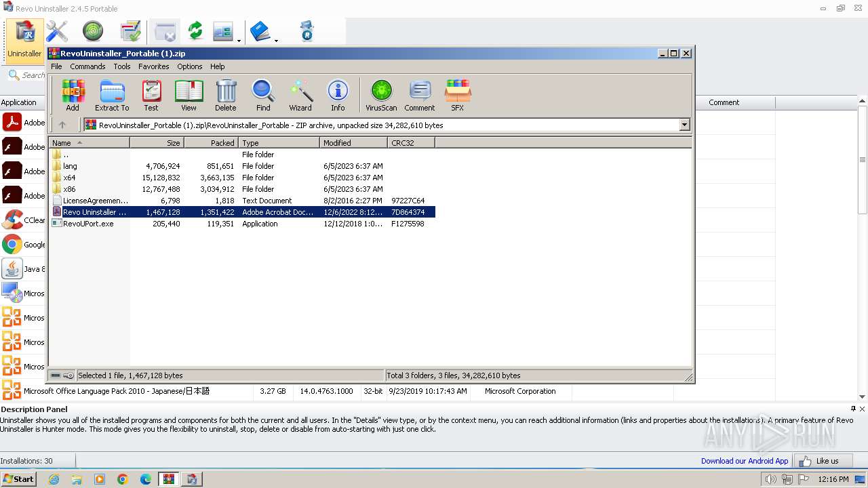Open the WinRAR Help menu
Viewport: 868px width, 488px height.
pyautogui.click(x=217, y=66)
